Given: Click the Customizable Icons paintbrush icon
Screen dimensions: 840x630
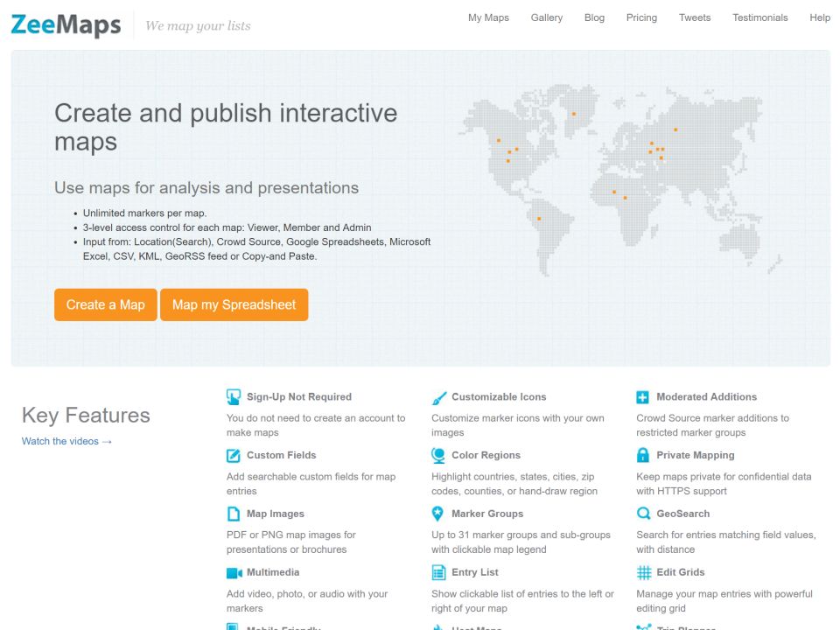Looking at the screenshot, I should (438, 397).
